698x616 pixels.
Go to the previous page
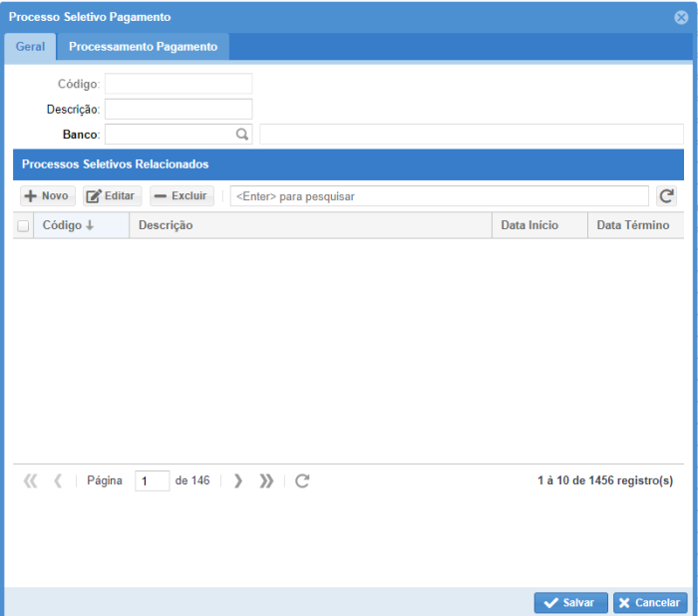pyautogui.click(x=58, y=480)
